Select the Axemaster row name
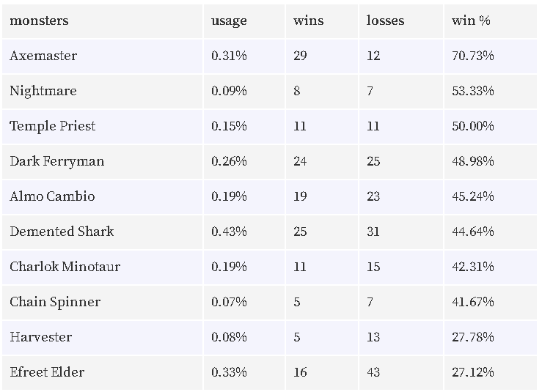Screen dimensions: 542x392 click(x=43, y=56)
